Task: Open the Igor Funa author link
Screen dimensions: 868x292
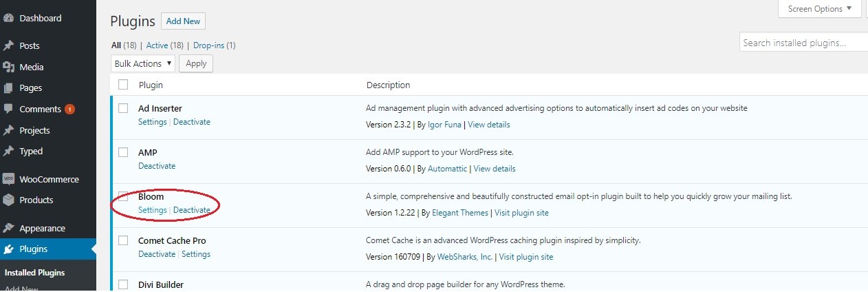Action: click(x=444, y=125)
